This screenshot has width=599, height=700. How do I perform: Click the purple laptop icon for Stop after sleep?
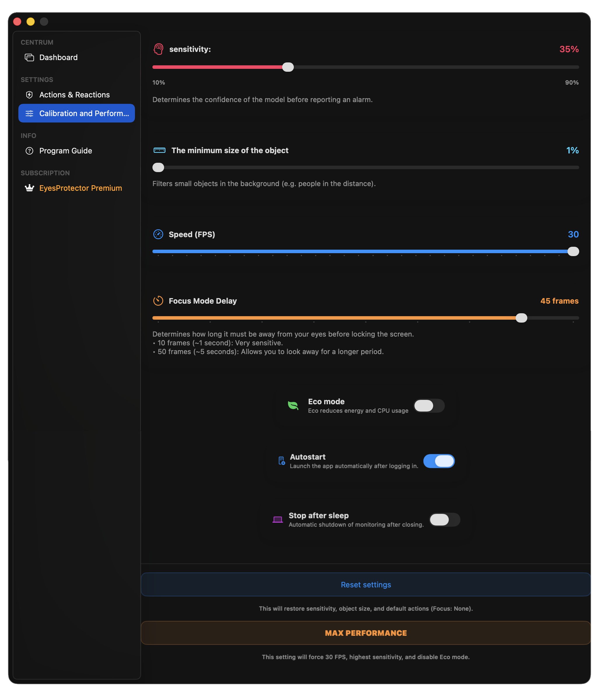(277, 519)
